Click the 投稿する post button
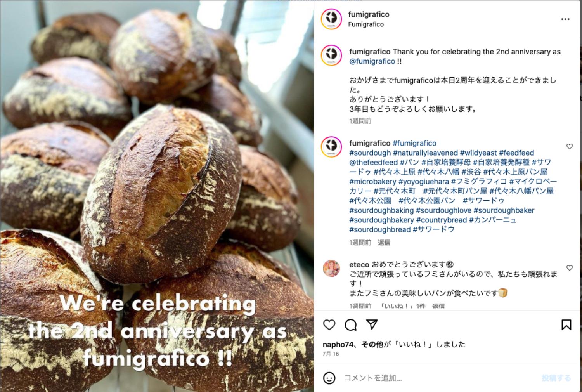The height and width of the screenshot is (392, 582). [556, 378]
